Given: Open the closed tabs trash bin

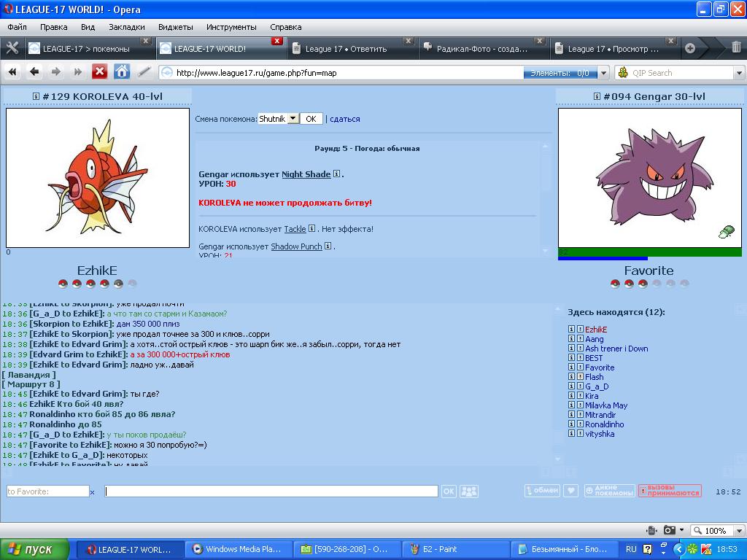Looking at the screenshot, I should tap(736, 47).
